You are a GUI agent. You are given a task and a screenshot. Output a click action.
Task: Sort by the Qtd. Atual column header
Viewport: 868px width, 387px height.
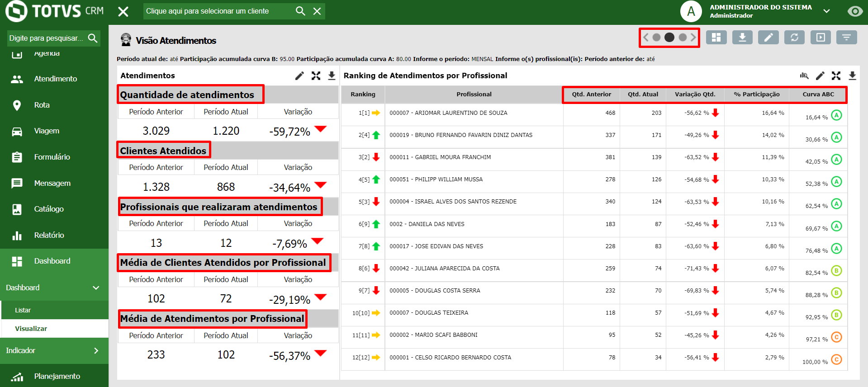(x=643, y=94)
